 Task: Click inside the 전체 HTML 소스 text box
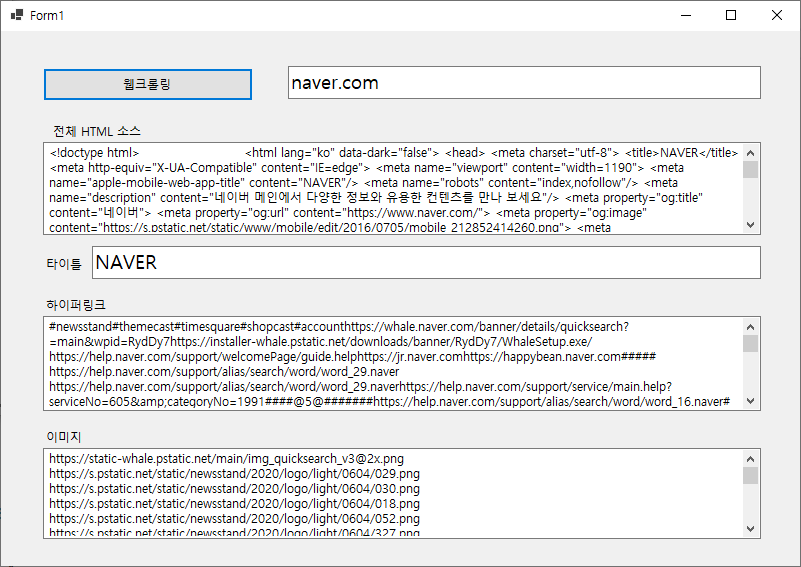[x=393, y=189]
